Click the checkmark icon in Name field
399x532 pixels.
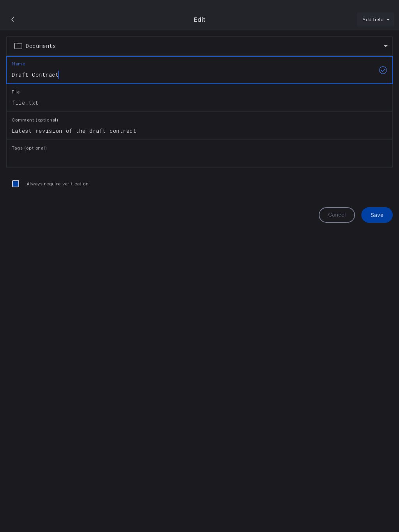coord(383,70)
